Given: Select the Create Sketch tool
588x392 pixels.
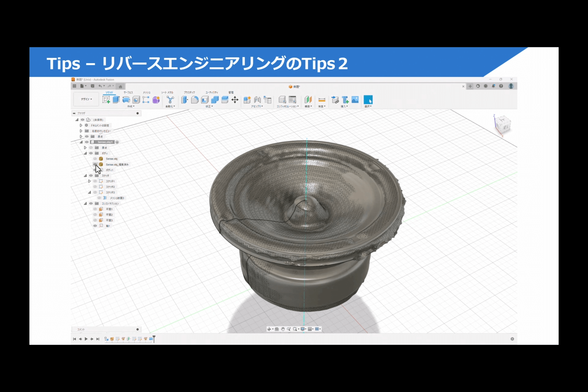Looking at the screenshot, I should [x=106, y=100].
